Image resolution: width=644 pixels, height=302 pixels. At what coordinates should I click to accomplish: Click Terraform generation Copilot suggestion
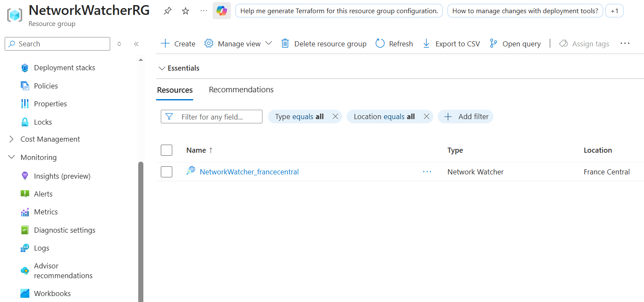click(x=339, y=11)
